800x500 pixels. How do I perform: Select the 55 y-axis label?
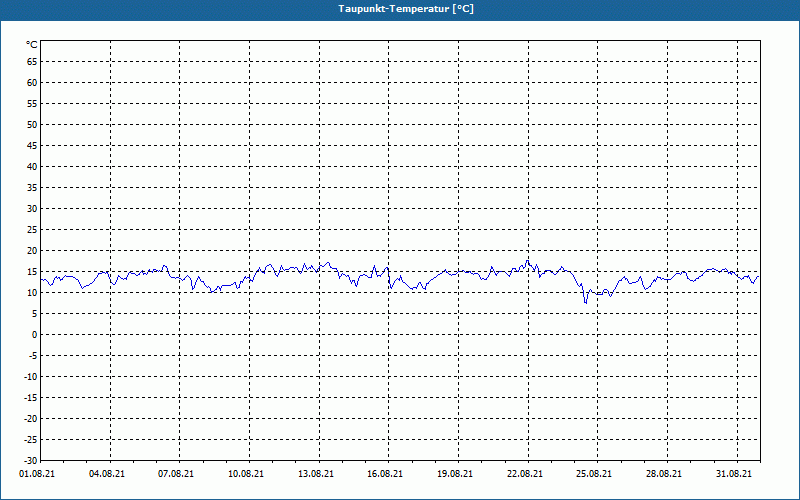pos(32,104)
